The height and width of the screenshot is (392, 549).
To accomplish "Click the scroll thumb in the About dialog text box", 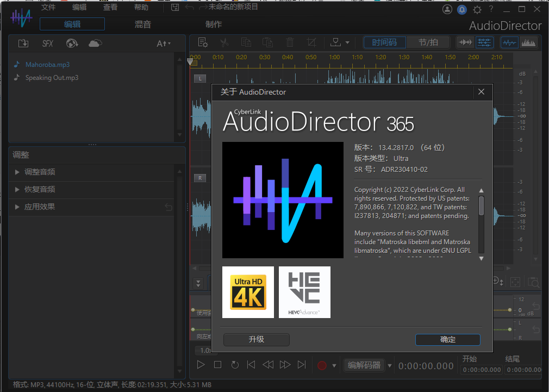I will pos(482,206).
